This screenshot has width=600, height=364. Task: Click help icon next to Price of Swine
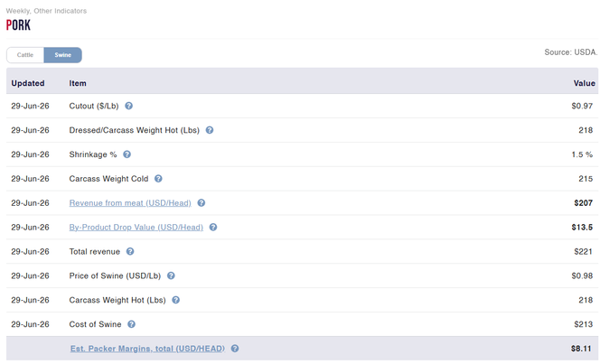click(171, 275)
